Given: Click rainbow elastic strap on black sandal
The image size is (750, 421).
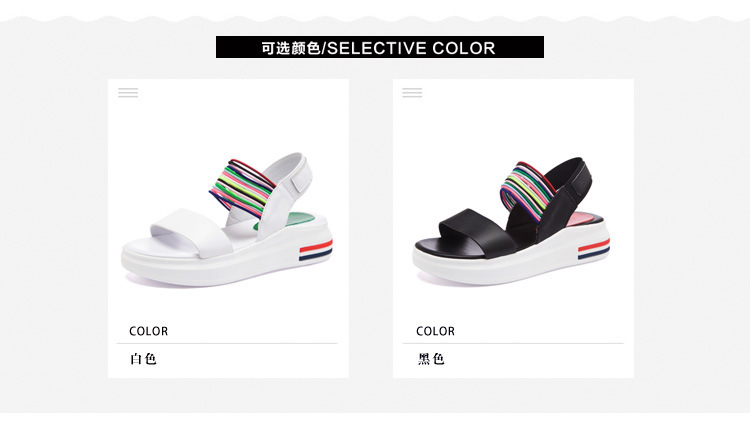Looking at the screenshot, I should (x=528, y=190).
